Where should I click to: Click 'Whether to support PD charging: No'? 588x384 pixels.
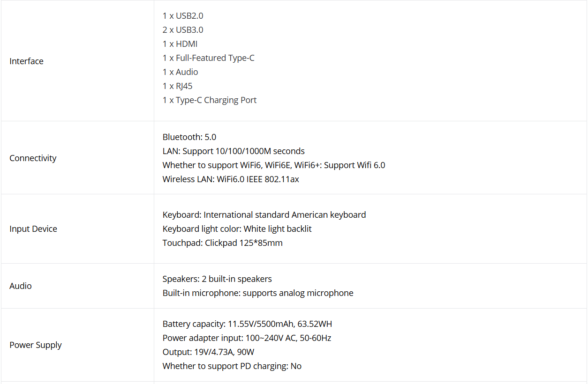(232, 366)
